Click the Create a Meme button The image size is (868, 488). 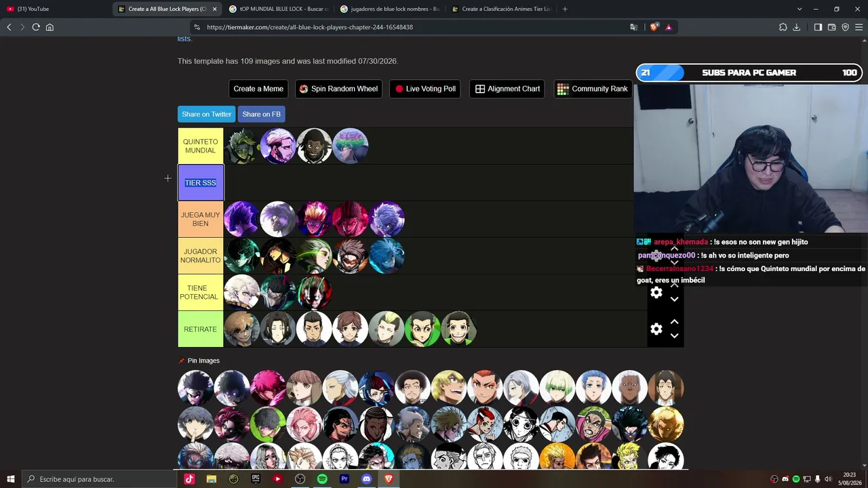tap(258, 89)
